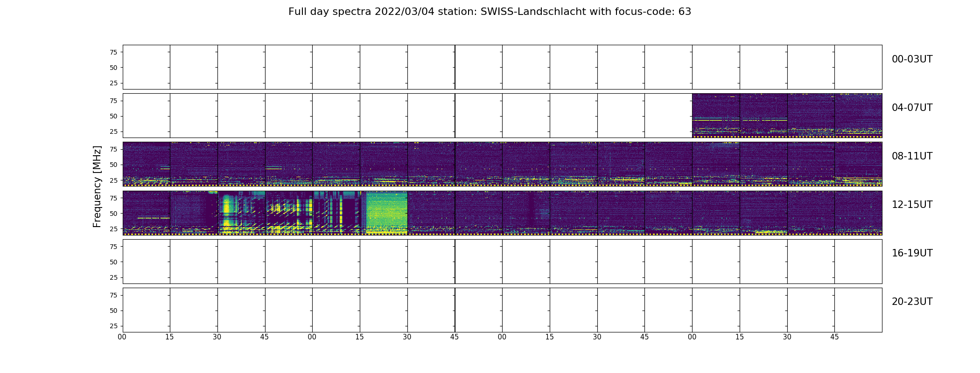Click the 75 tick label of the 12-15UT row
Screen dimensions: 980x373
pos(113,198)
